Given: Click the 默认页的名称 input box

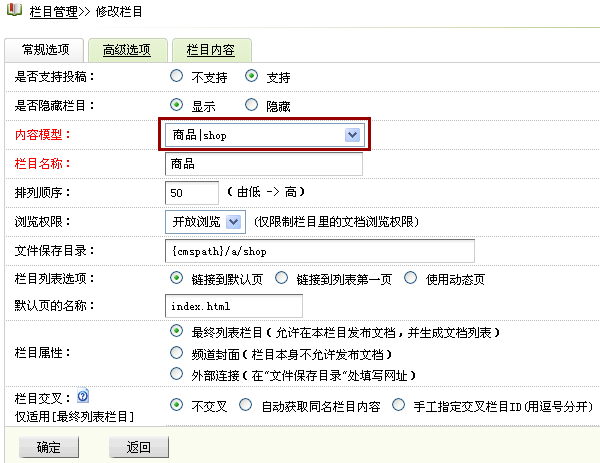Looking at the screenshot, I should (x=233, y=304).
